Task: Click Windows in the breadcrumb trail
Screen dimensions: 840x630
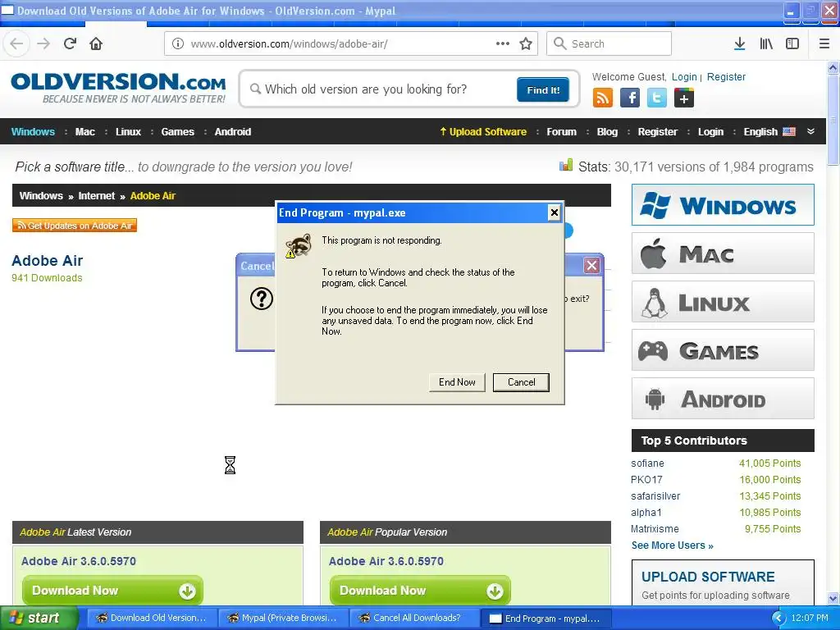Action: 41,195
